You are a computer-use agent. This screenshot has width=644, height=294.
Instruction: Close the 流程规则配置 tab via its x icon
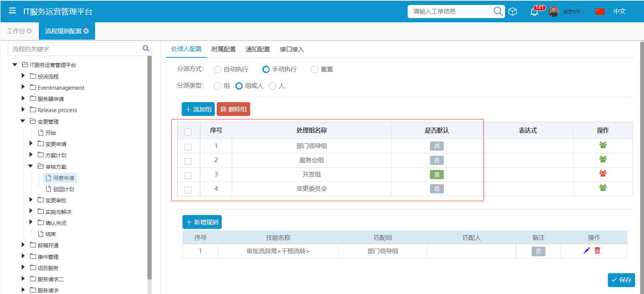tap(86, 31)
